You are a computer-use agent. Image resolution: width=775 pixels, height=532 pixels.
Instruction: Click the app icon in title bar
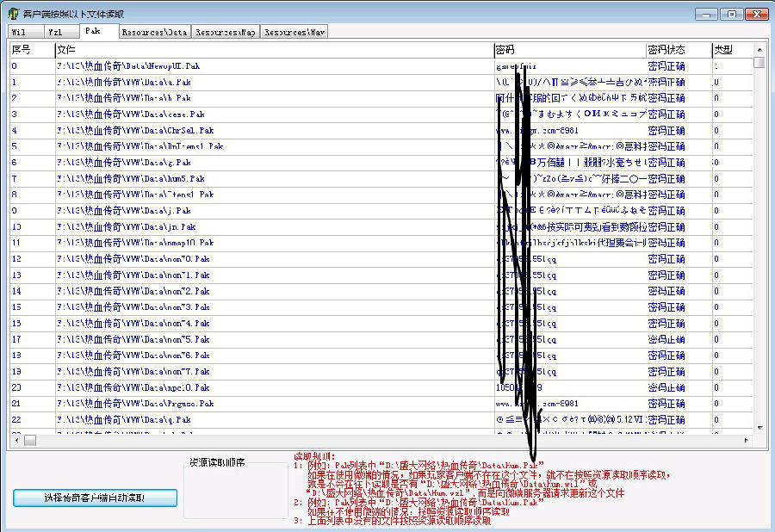click(14, 13)
